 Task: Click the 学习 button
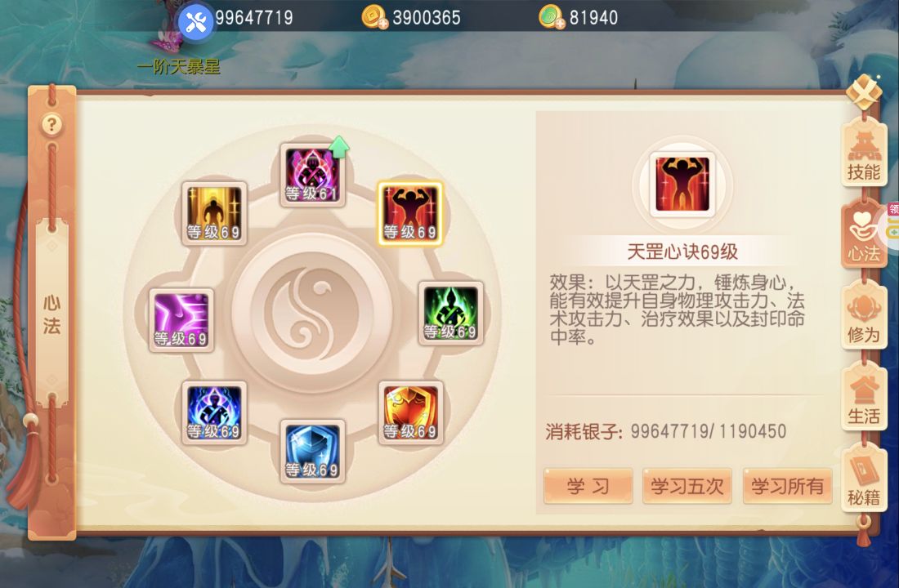(x=588, y=486)
